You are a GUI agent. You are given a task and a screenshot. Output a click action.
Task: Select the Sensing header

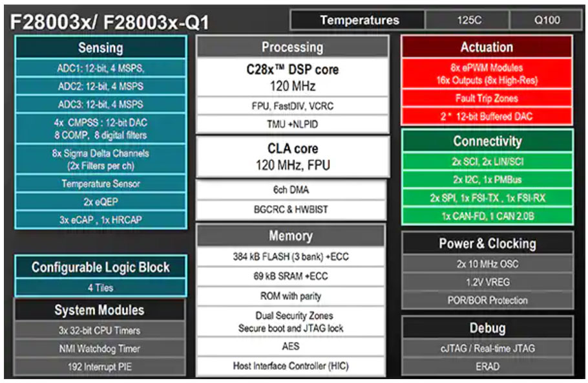(x=101, y=48)
